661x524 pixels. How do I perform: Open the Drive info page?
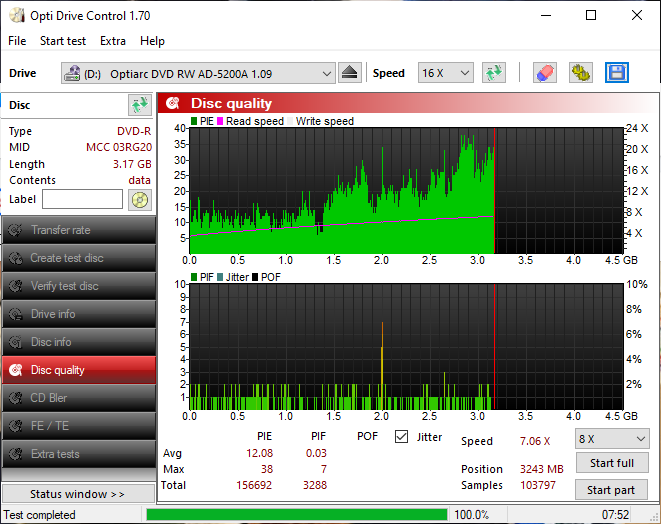(79, 314)
